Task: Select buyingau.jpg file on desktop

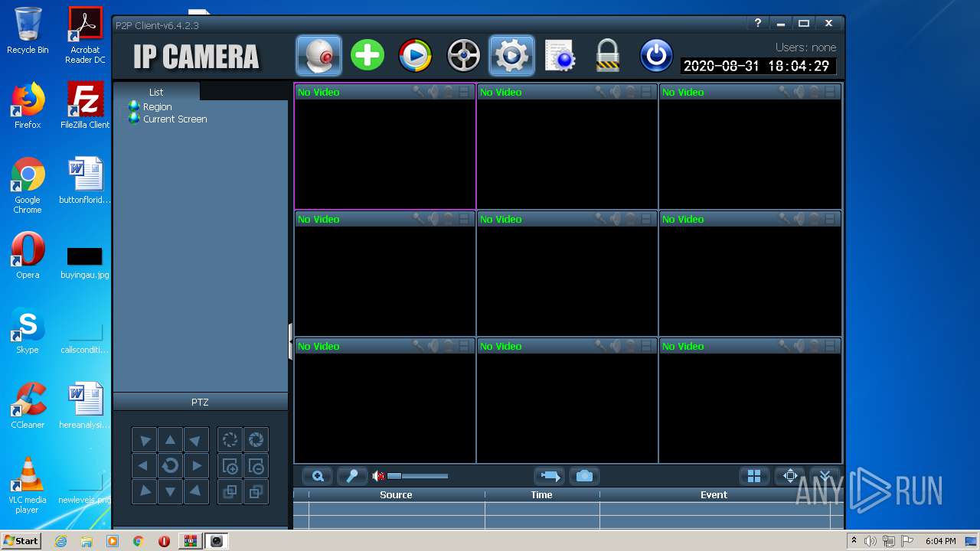Action: [85, 262]
